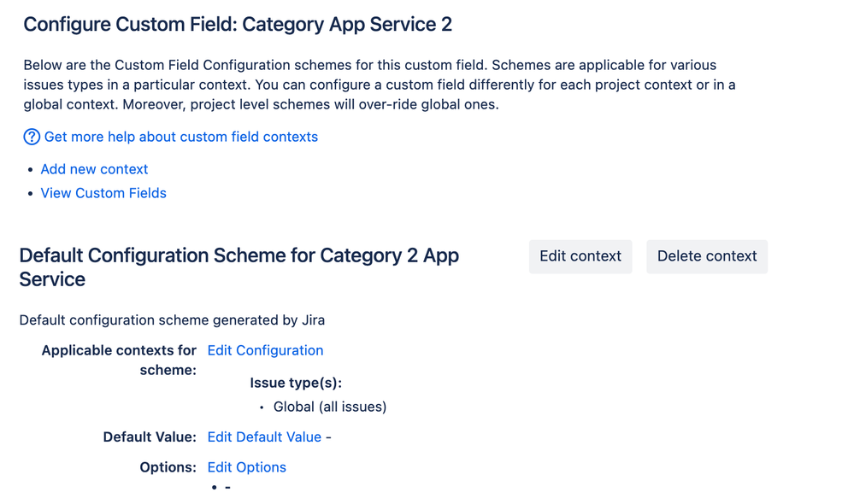Click the question mark help icon
This screenshot has height=504, width=854.
(x=32, y=137)
